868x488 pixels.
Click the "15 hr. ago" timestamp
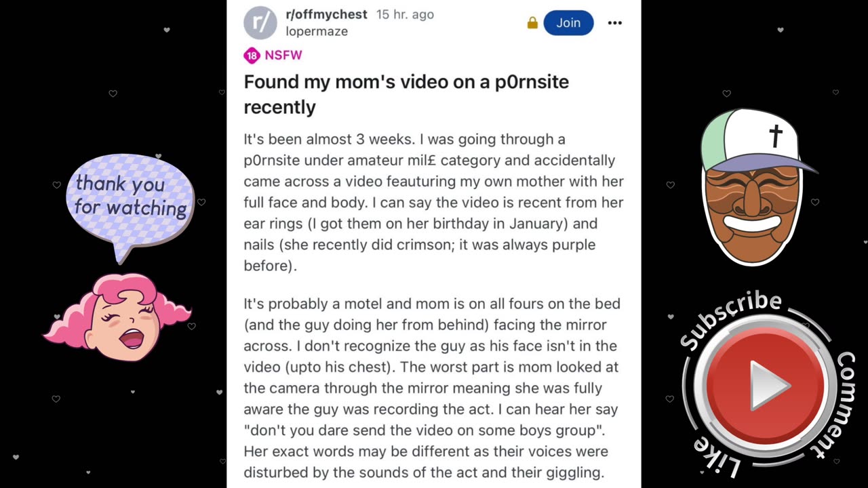point(405,14)
